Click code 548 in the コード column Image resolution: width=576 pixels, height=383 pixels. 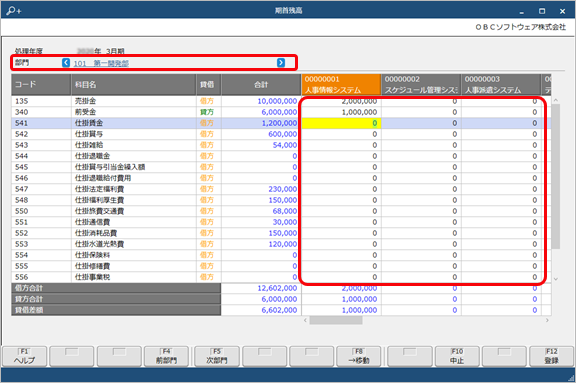tap(22, 200)
